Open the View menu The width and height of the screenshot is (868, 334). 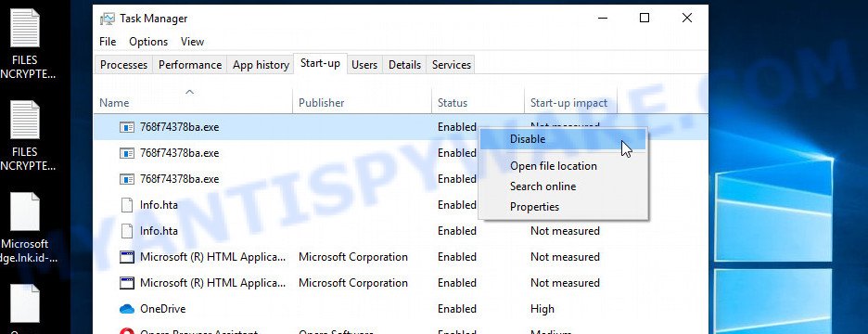pyautogui.click(x=192, y=42)
